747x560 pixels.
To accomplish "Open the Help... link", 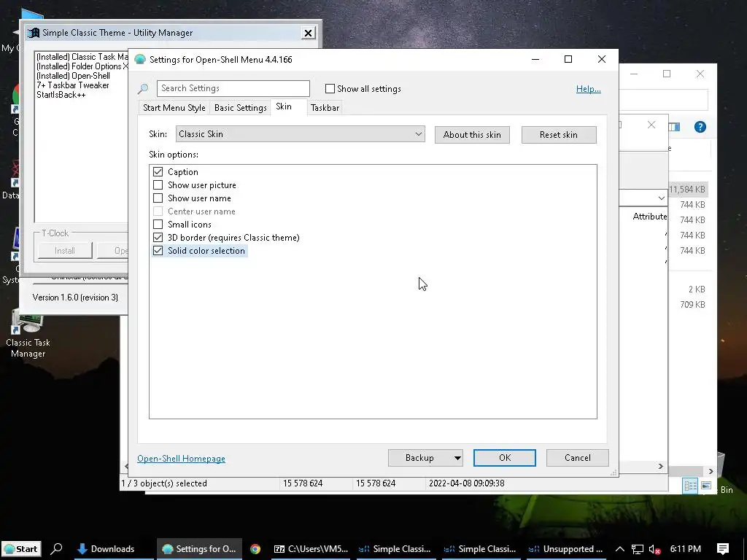I will [x=589, y=89].
